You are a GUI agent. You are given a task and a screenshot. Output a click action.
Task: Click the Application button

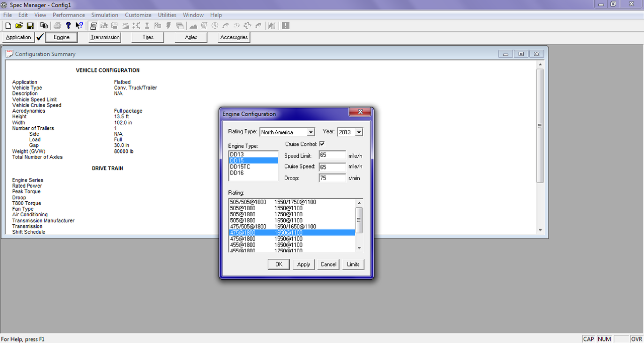[x=19, y=37]
